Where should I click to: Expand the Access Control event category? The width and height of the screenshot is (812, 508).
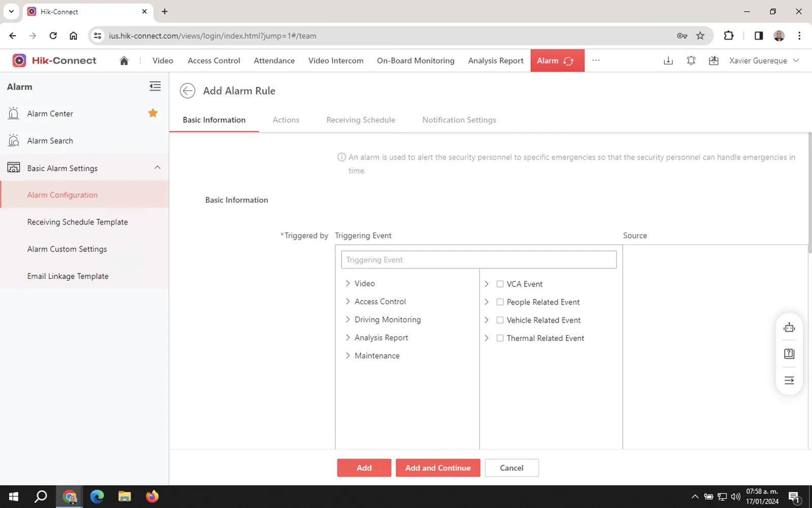click(348, 301)
